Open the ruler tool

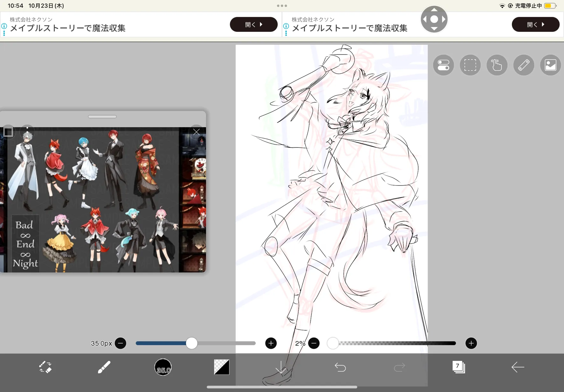(x=524, y=65)
